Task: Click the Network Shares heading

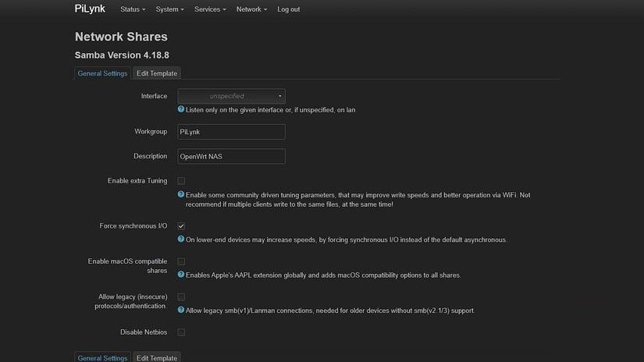Action: [121, 37]
